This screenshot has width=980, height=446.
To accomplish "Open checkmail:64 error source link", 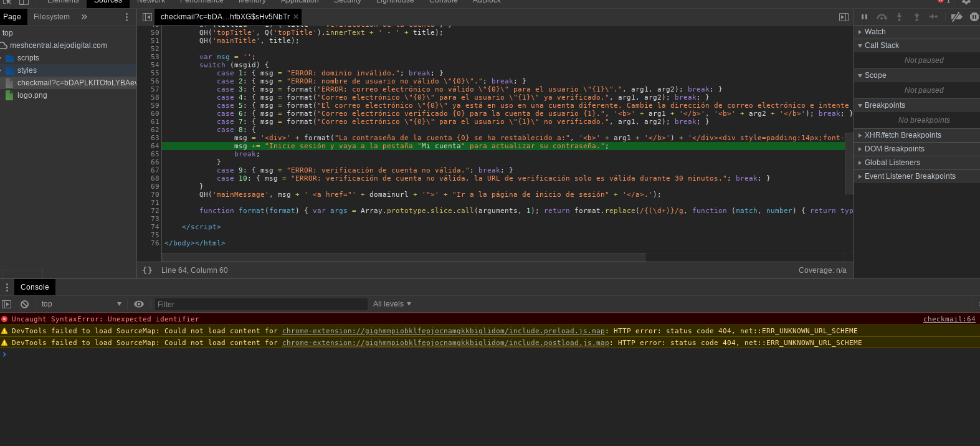I will click(x=949, y=319).
